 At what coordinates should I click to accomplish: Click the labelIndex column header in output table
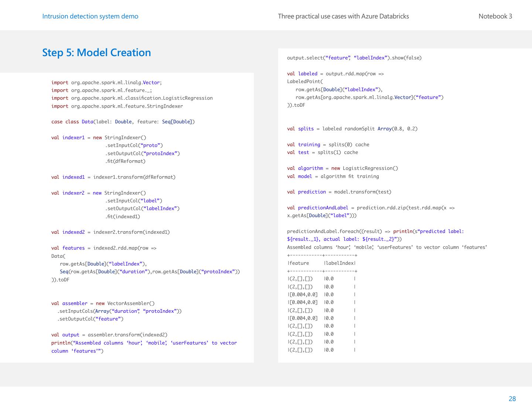340,263
